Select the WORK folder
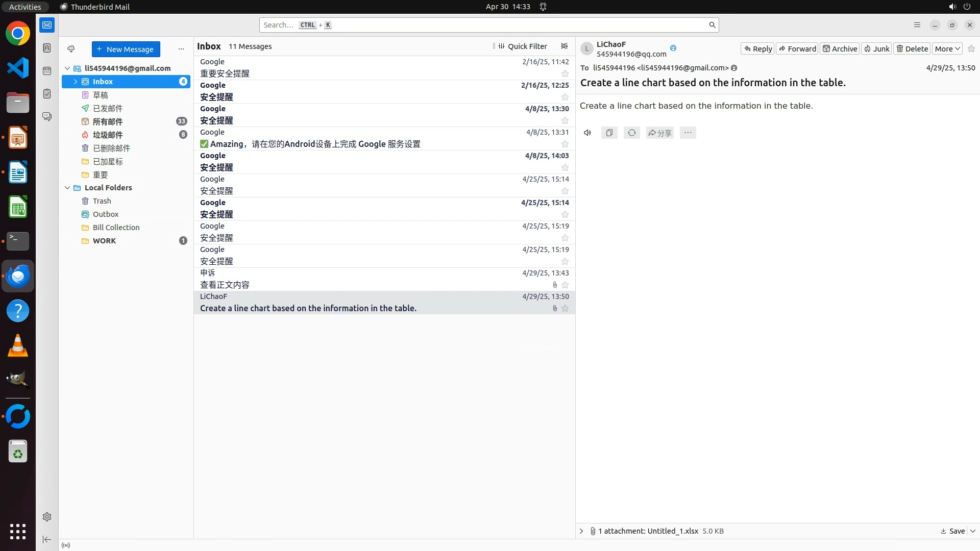The image size is (980, 551). [104, 241]
